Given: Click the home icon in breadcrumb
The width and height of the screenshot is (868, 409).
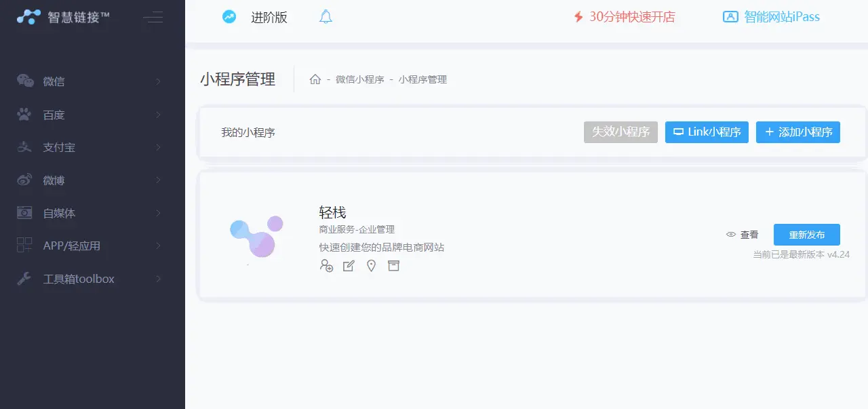Looking at the screenshot, I should 315,79.
